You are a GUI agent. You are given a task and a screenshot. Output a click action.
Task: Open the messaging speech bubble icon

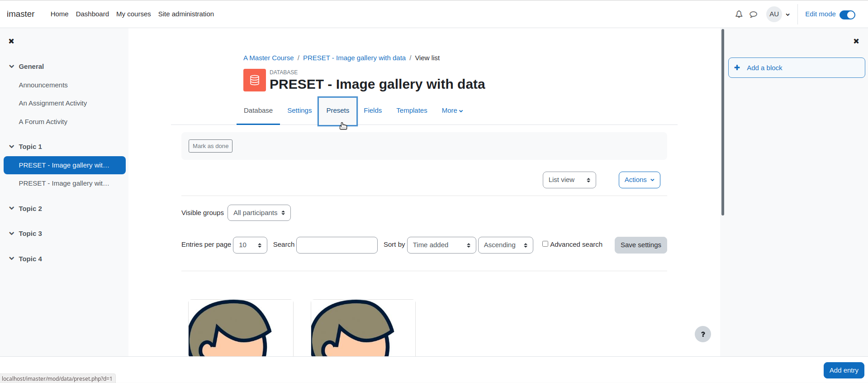pyautogui.click(x=753, y=14)
